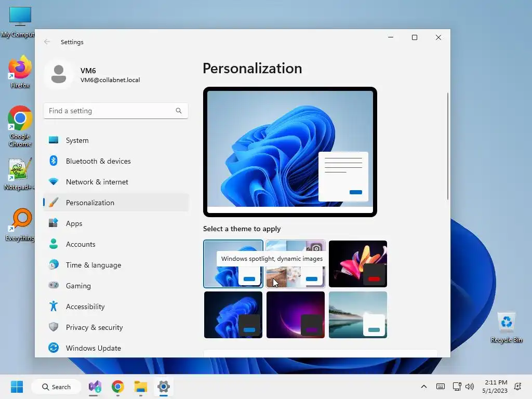Click the Find a setting search box
Screen dimensions: 532x399
click(x=116, y=111)
